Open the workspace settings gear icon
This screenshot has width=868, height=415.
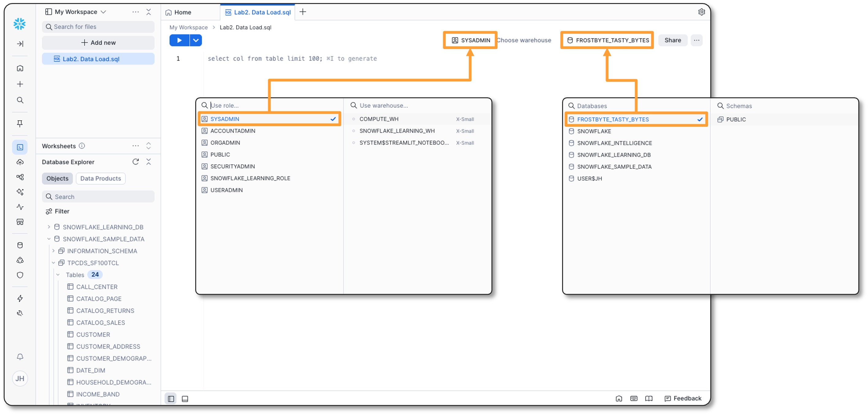701,12
